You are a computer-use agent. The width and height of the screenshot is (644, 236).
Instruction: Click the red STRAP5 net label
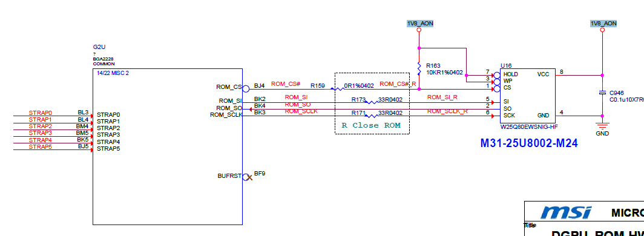pyautogui.click(x=40, y=146)
